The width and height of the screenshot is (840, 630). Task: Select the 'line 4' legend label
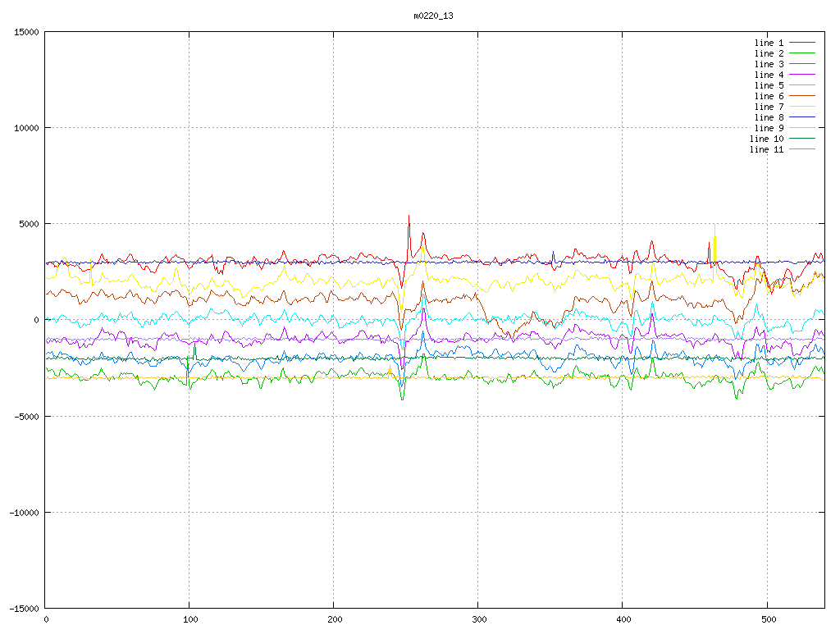(769, 75)
